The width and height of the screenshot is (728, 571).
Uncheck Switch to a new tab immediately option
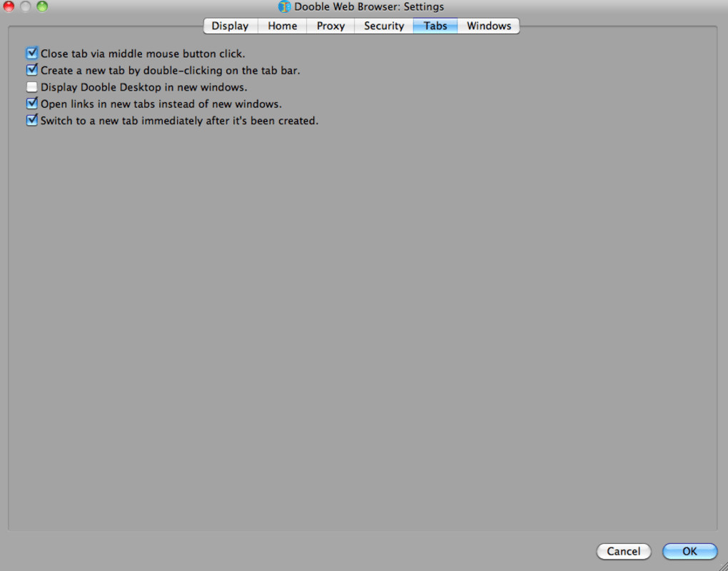(x=31, y=120)
